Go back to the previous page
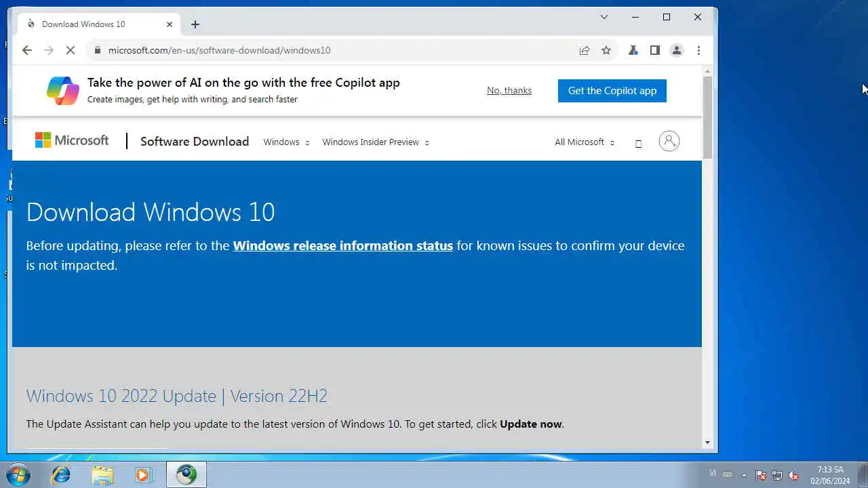Viewport: 868px width, 488px height. [26, 50]
